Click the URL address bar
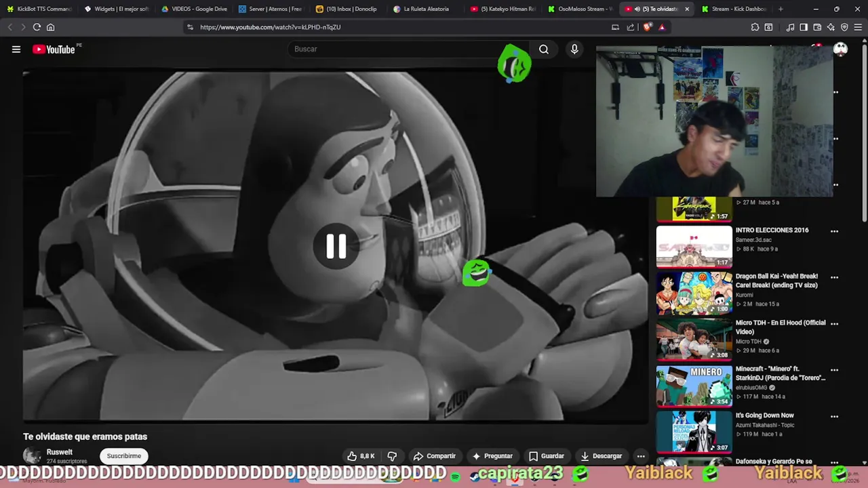Viewport: 868px width, 488px height. pyautogui.click(x=400, y=27)
